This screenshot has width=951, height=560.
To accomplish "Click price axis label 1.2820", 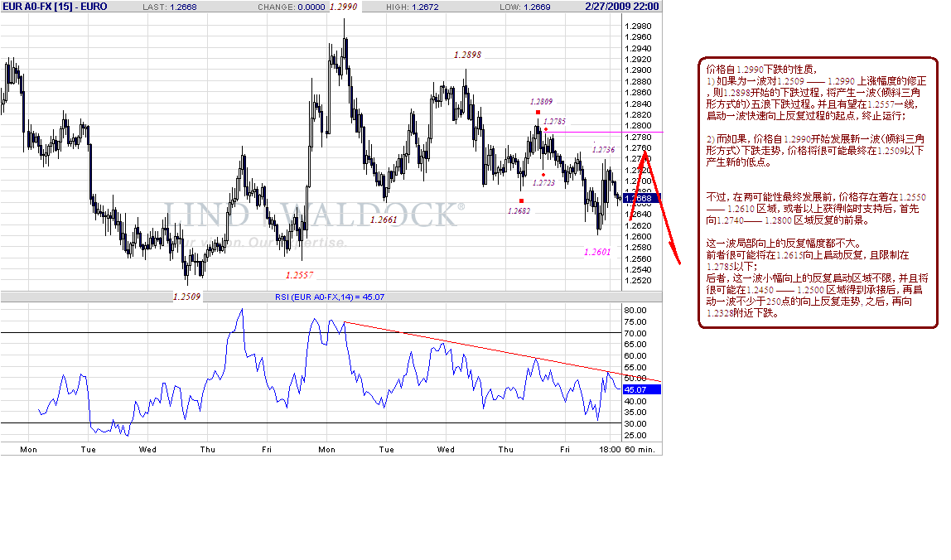I will coord(638,114).
